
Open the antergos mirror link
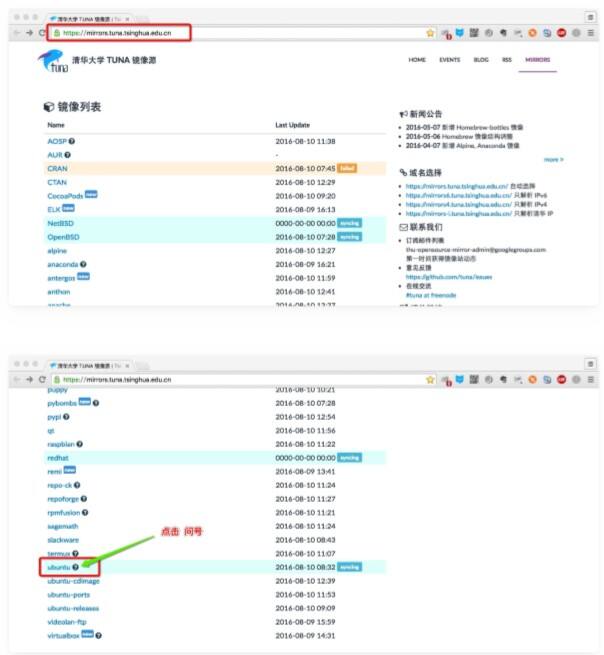[61, 278]
